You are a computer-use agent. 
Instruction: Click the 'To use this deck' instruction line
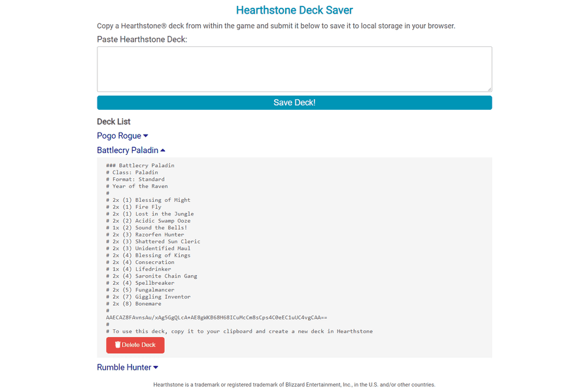tap(239, 331)
